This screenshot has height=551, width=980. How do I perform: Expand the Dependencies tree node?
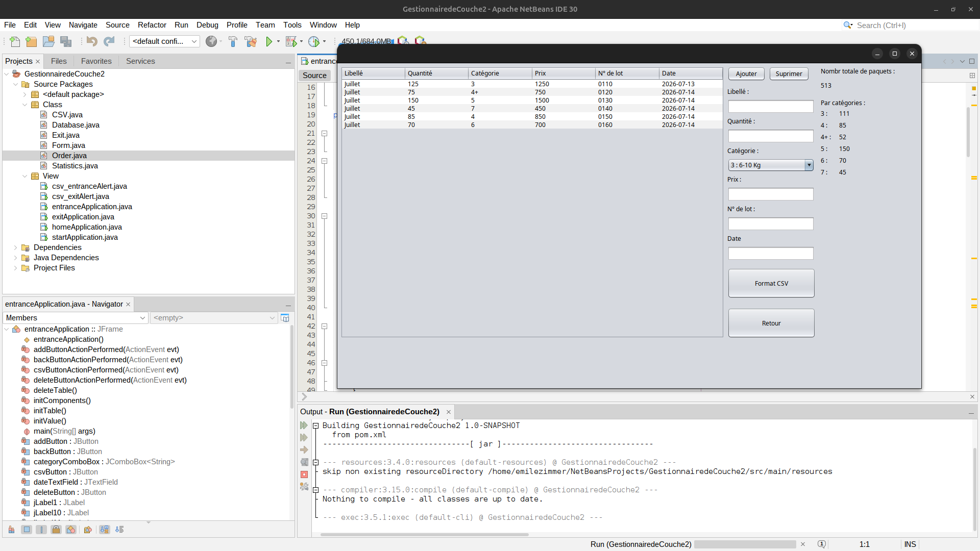point(15,247)
